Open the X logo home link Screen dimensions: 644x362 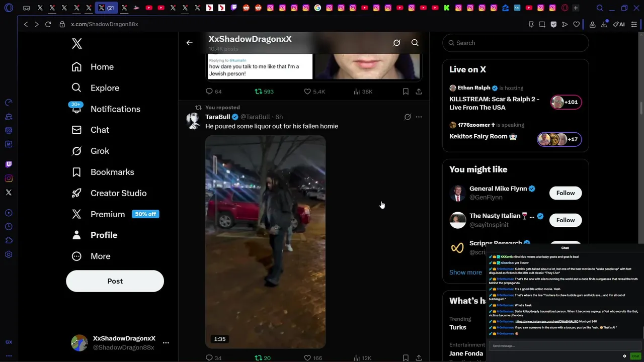coord(76,44)
